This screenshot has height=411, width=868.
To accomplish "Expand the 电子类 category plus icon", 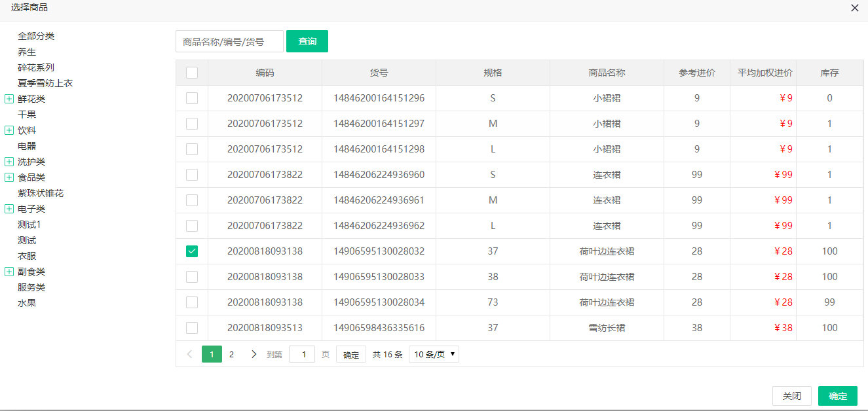I will click(x=9, y=209).
